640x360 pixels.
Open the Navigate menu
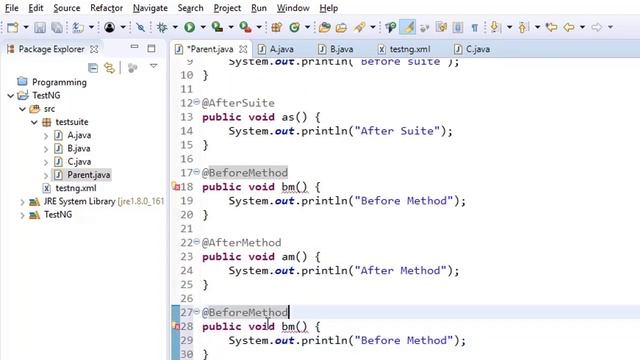[150, 8]
